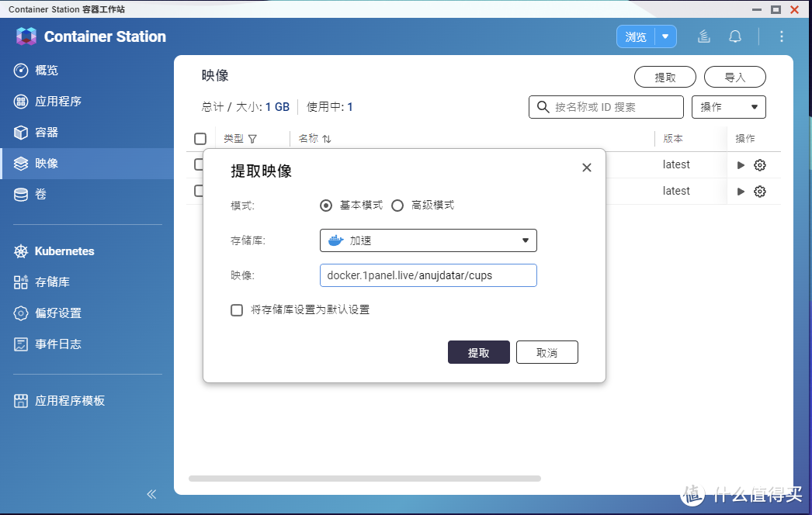
Task: Select the 高级模式 radio button
Action: (x=397, y=206)
